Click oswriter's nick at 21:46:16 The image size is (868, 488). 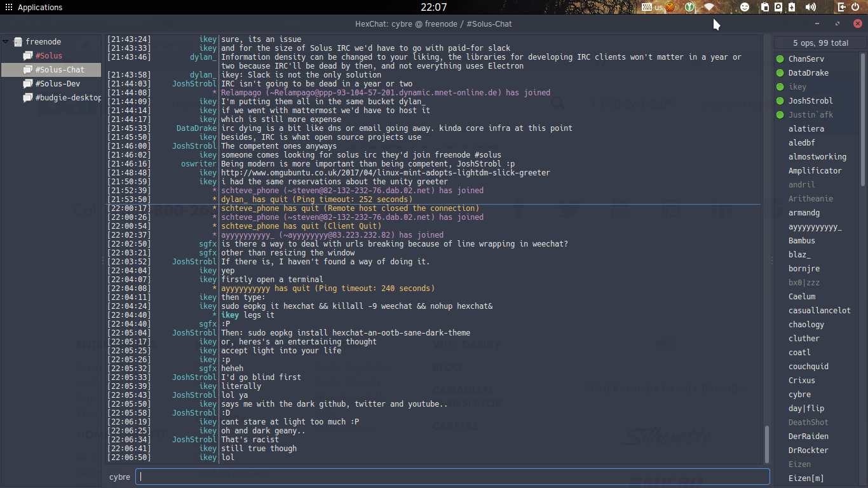[199, 164]
